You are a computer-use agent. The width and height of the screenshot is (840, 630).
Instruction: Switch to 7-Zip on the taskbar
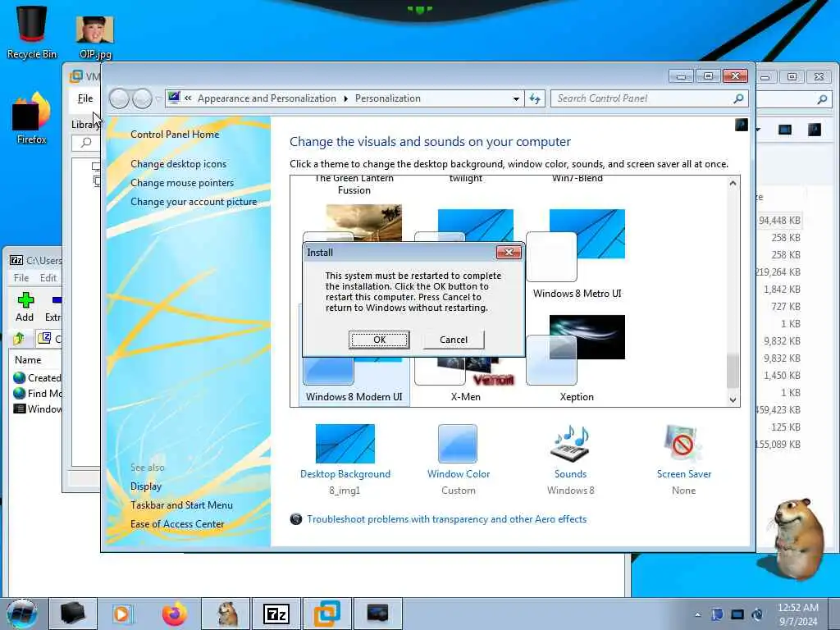pyautogui.click(x=276, y=614)
